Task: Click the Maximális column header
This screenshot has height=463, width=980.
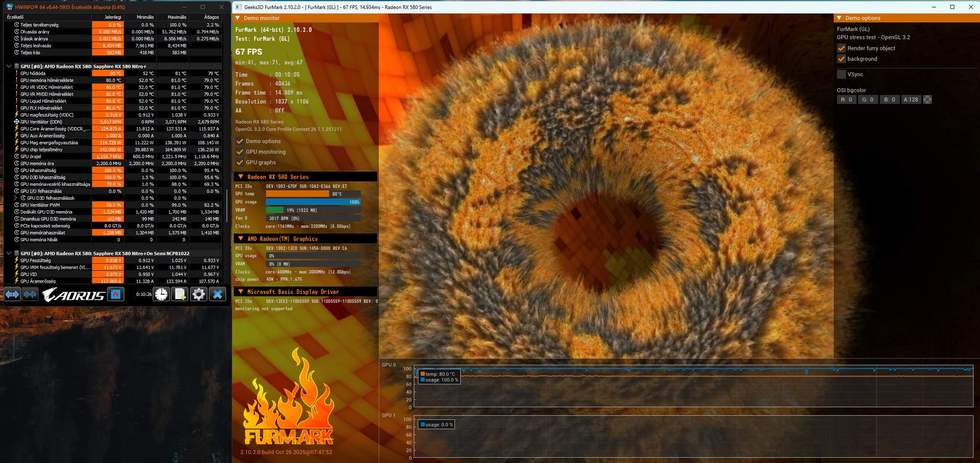Action: click(172, 17)
